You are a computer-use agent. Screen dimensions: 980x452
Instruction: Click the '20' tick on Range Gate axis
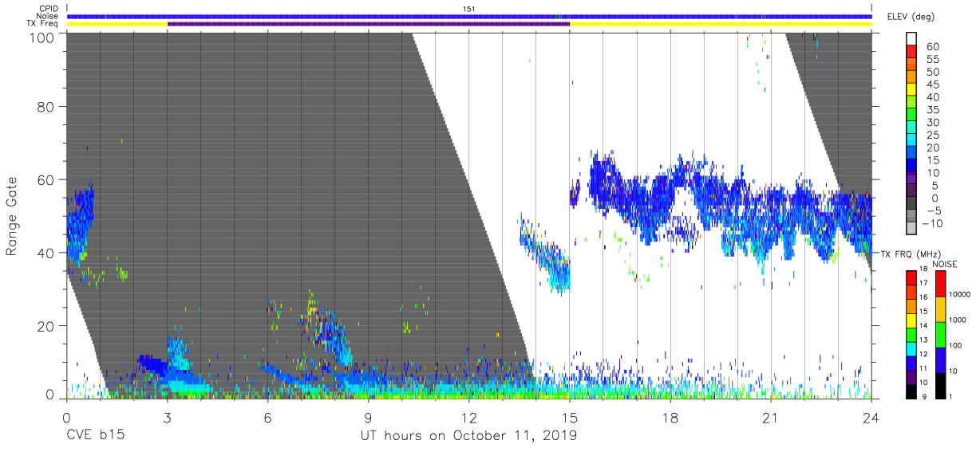45,326
